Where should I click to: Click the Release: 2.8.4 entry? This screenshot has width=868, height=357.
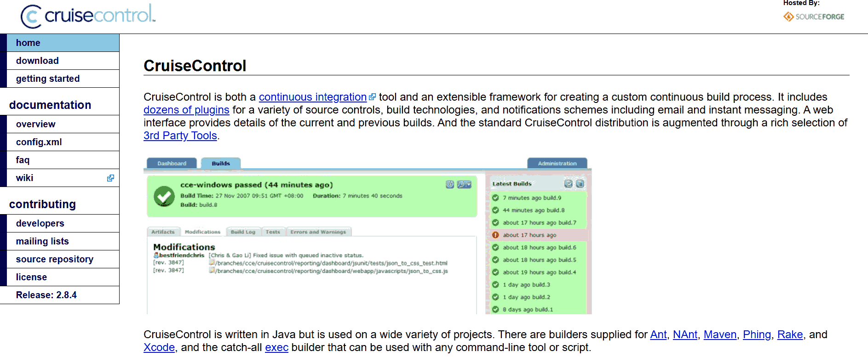[46, 295]
